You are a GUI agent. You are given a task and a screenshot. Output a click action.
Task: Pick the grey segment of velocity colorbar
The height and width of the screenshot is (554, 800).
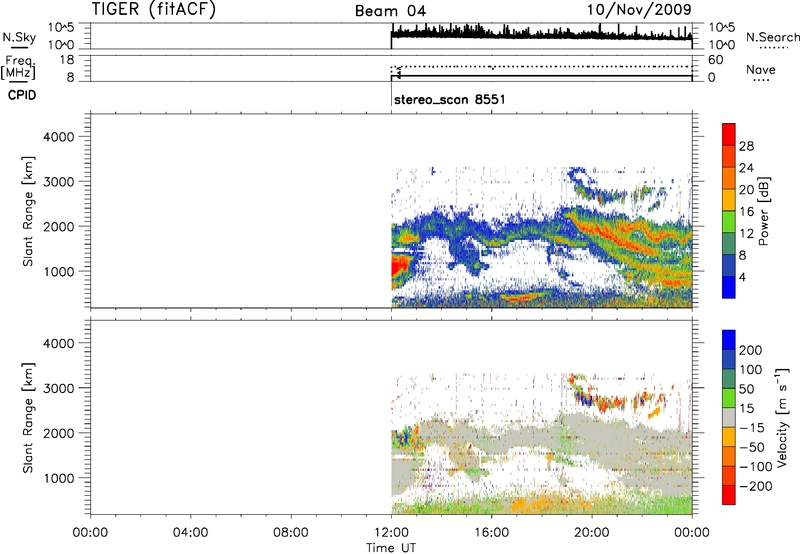coord(729,417)
